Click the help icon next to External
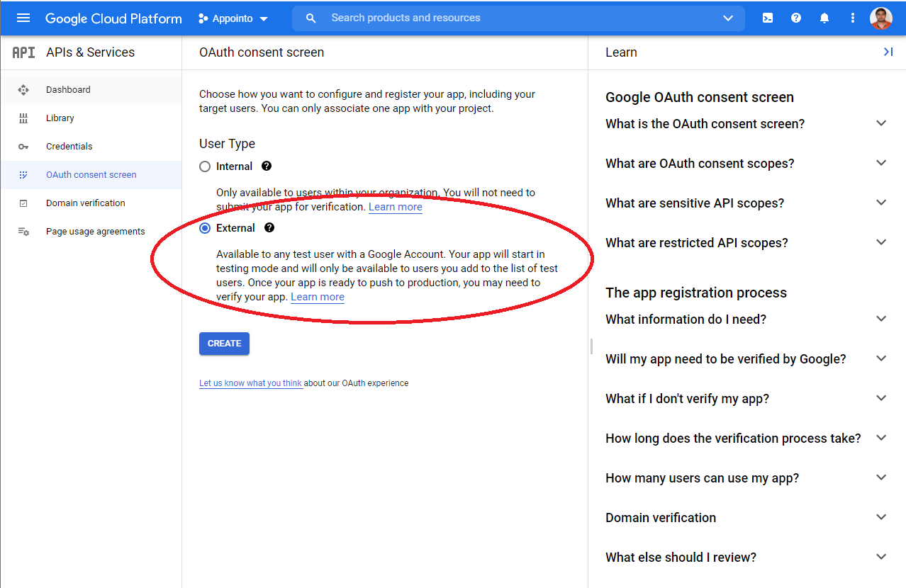The width and height of the screenshot is (906, 588). pyautogui.click(x=269, y=227)
